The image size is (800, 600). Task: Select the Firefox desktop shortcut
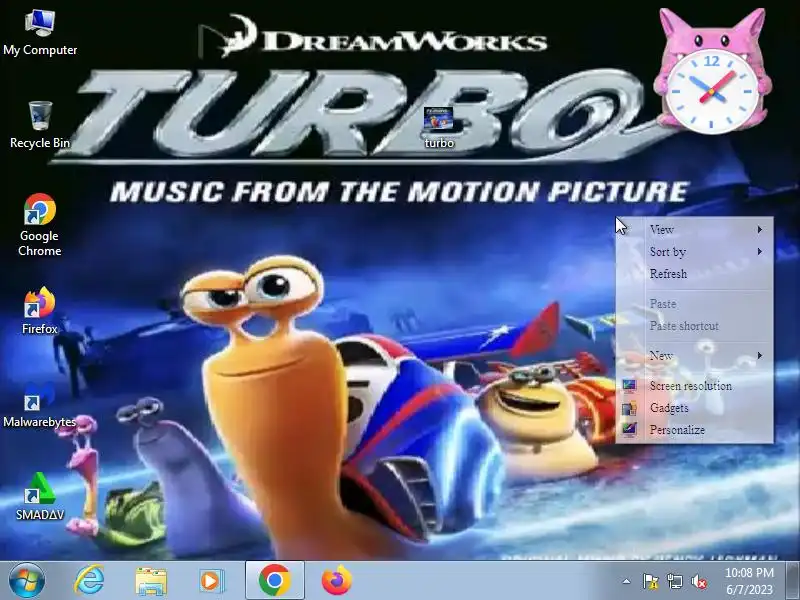[40, 311]
